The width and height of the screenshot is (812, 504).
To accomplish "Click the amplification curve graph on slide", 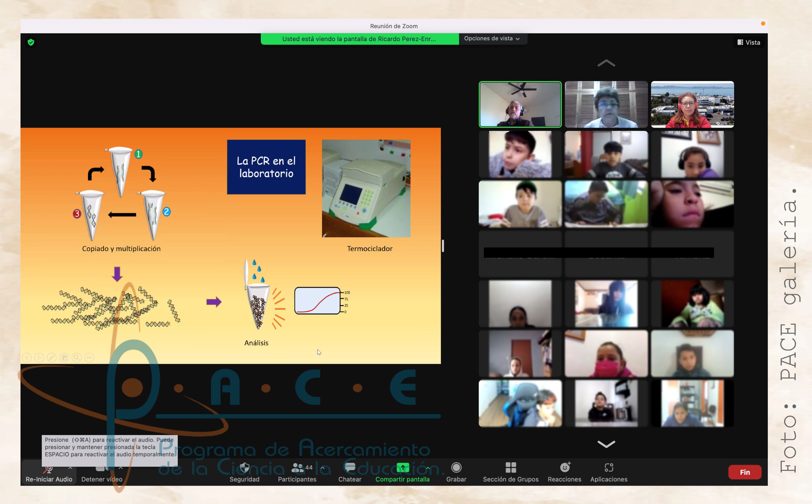I will click(x=322, y=301).
